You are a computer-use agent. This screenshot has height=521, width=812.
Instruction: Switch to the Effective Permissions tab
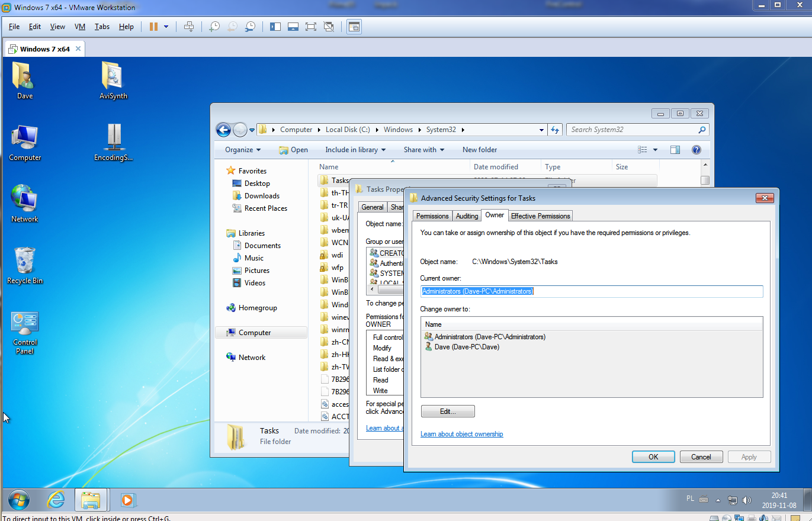tap(540, 216)
